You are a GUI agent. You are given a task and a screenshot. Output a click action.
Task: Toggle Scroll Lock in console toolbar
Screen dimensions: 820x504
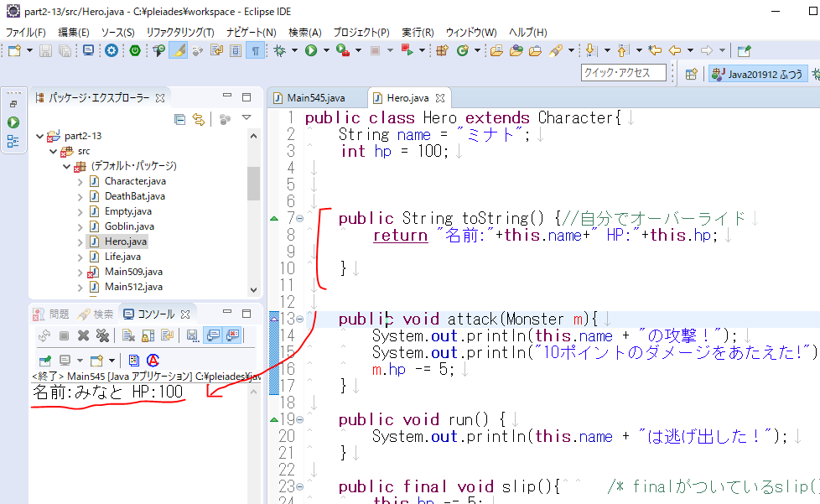(x=148, y=335)
